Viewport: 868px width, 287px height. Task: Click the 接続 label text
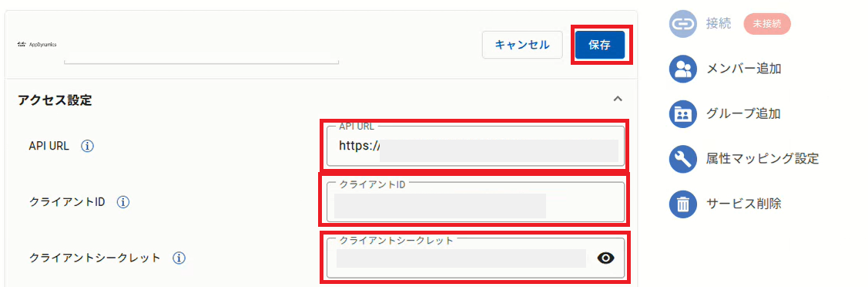coord(719,23)
